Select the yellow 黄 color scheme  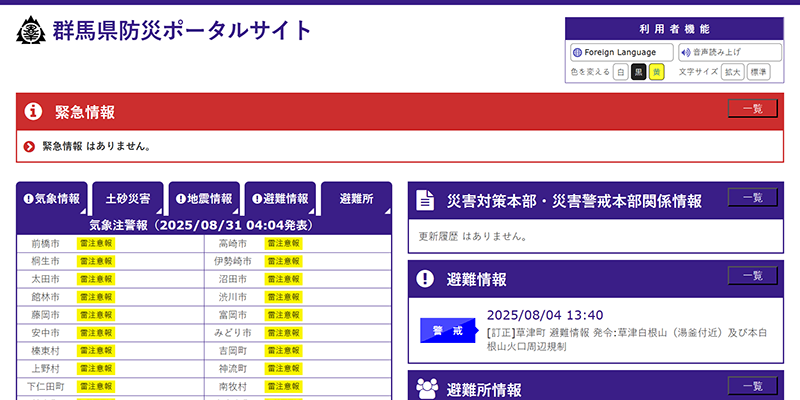(657, 72)
